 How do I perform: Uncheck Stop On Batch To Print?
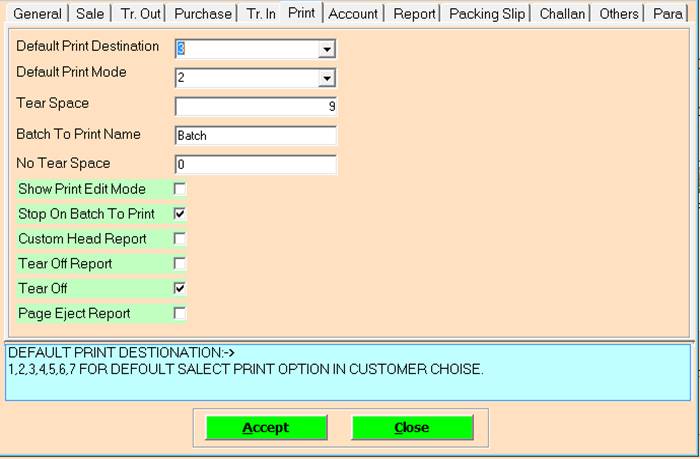tap(180, 213)
